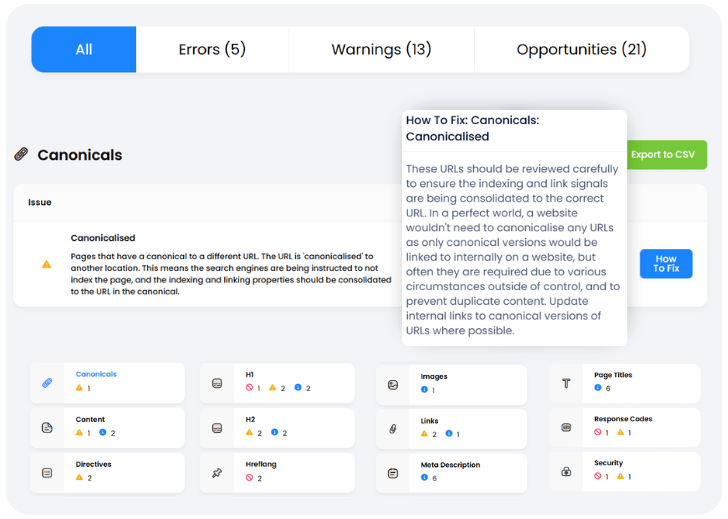Open the Errors (5) tab

(212, 49)
